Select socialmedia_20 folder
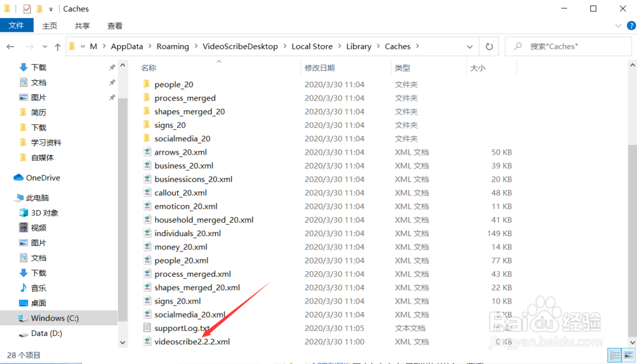 182,138
